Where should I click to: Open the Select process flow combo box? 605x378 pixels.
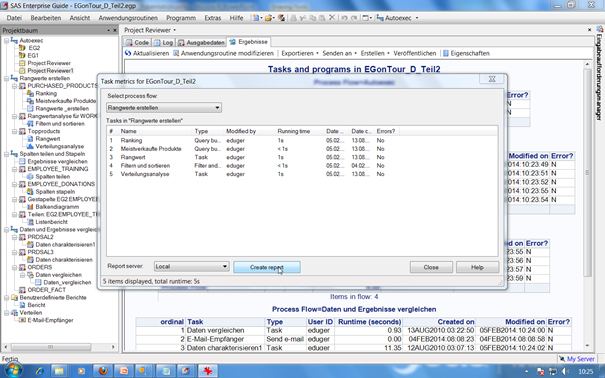164,108
